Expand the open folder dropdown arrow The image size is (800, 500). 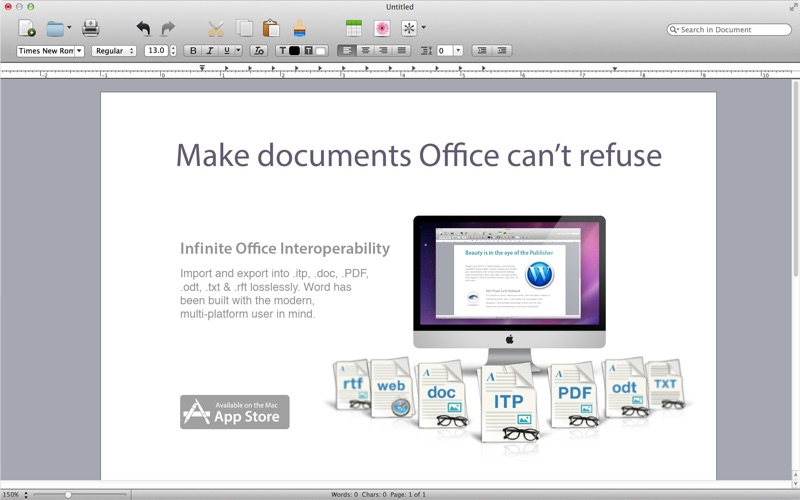(69, 28)
